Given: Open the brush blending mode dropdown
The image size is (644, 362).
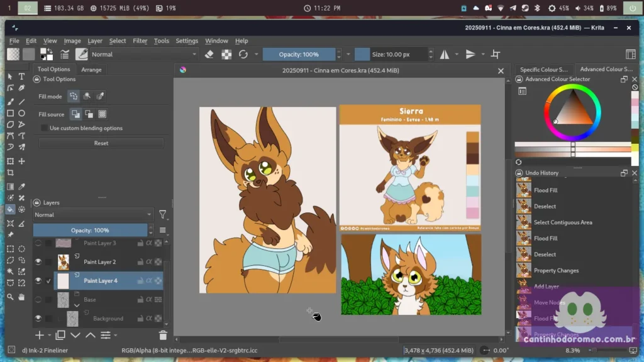Looking at the screenshot, I should (144, 54).
